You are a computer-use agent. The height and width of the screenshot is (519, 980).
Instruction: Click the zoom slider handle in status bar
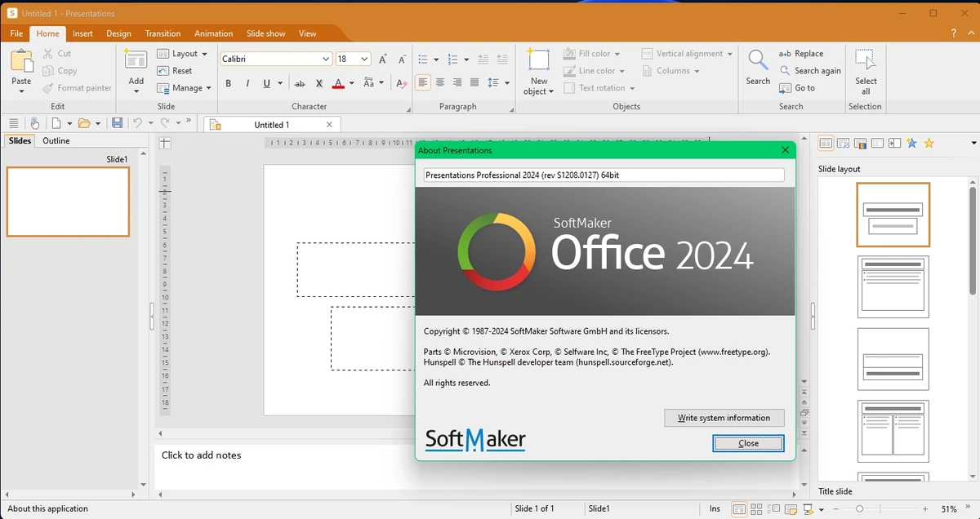(x=859, y=509)
